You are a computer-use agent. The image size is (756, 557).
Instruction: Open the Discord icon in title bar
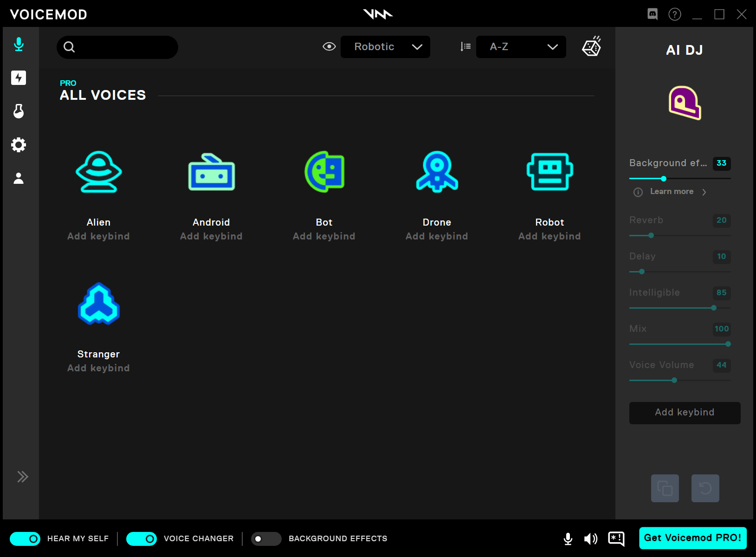tap(652, 14)
